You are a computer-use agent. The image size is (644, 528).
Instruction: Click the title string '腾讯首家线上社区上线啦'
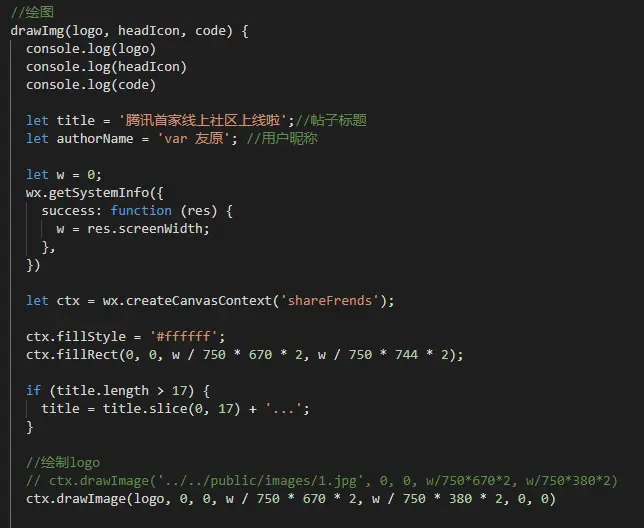tap(202, 120)
